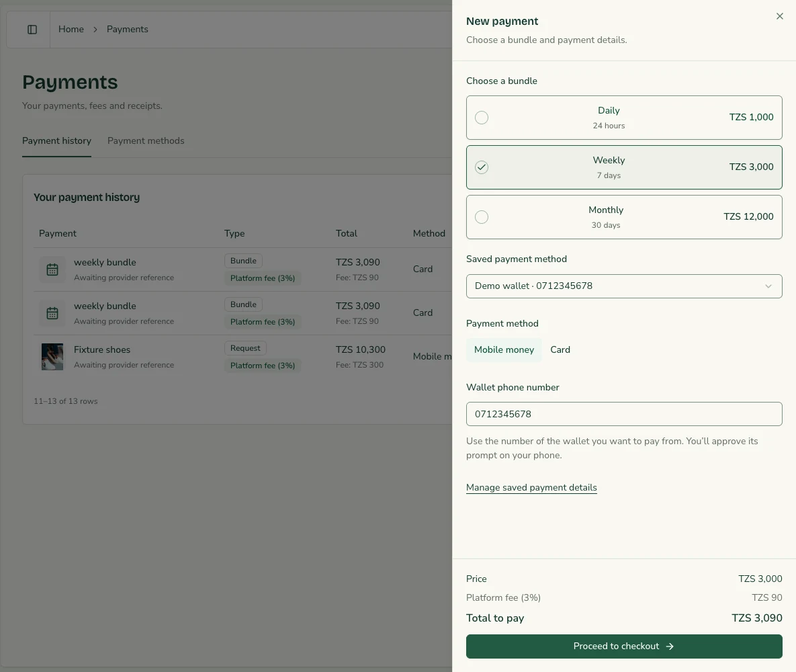
Task: Open the Fixture shoes thumbnail
Action: pyautogui.click(x=52, y=357)
